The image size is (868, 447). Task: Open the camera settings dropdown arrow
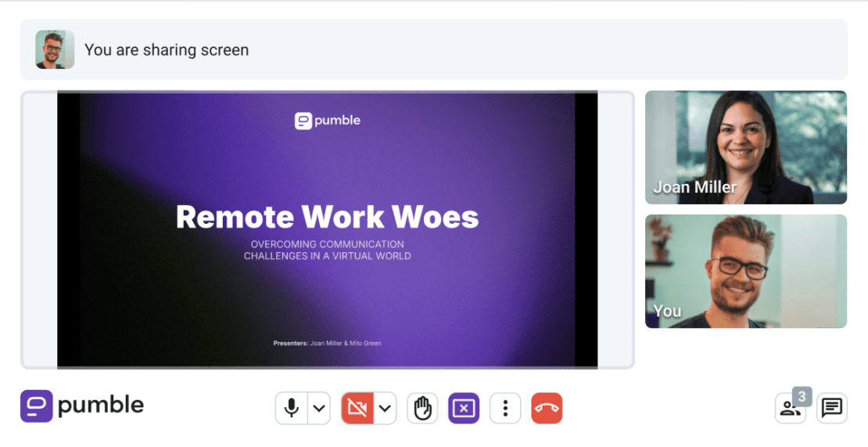[385, 408]
